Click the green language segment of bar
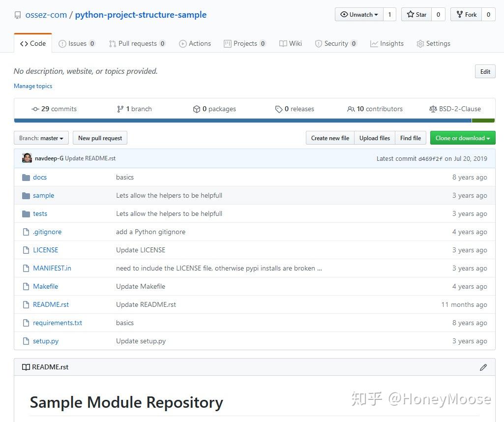 483,121
